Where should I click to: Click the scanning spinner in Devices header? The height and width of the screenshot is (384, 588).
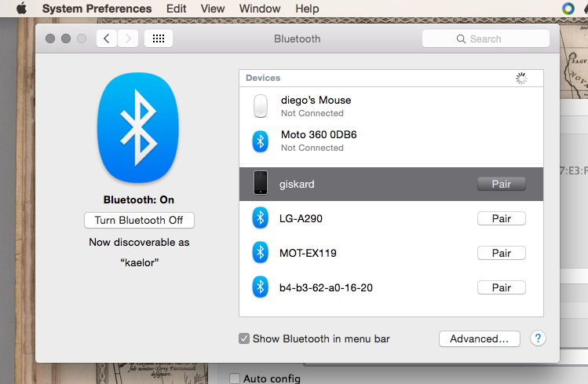pos(521,78)
